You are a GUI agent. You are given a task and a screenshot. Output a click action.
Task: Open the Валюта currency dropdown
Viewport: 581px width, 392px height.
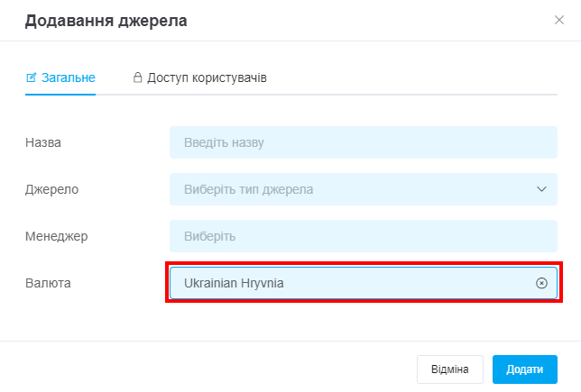tap(364, 283)
